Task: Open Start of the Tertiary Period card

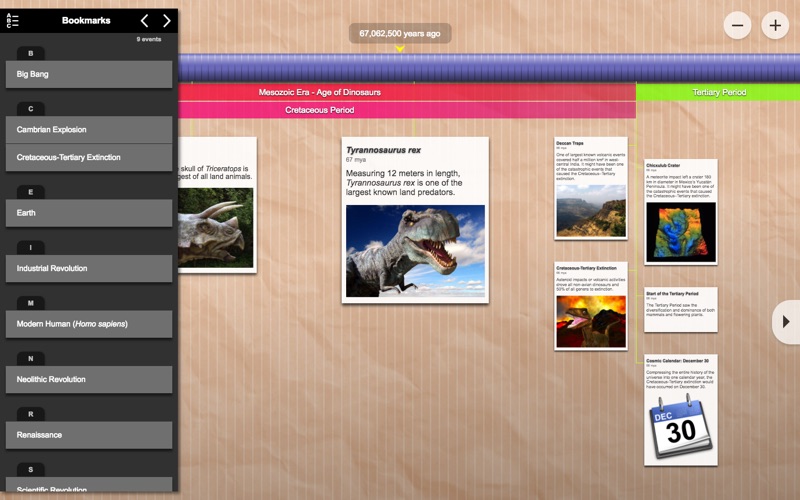Action: (x=681, y=310)
